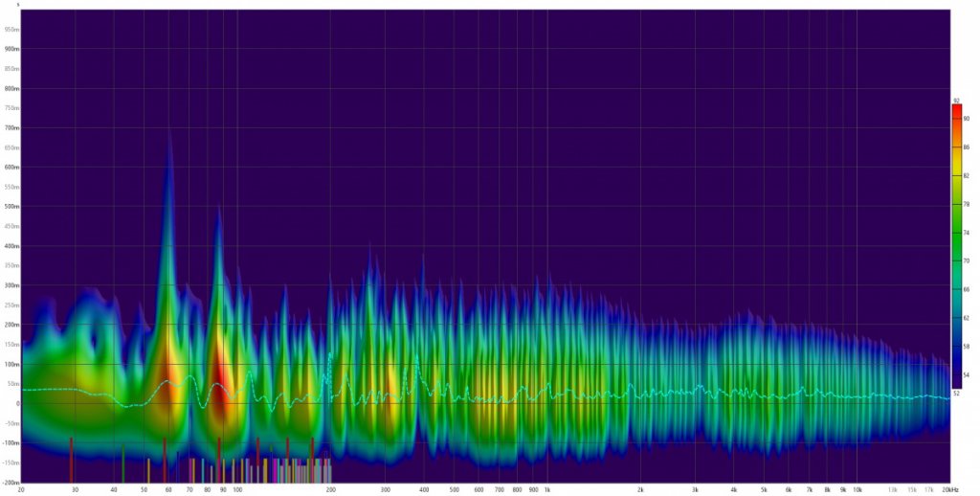Click the 950m time axis label
Screen dimensions: 980x496
(11, 30)
